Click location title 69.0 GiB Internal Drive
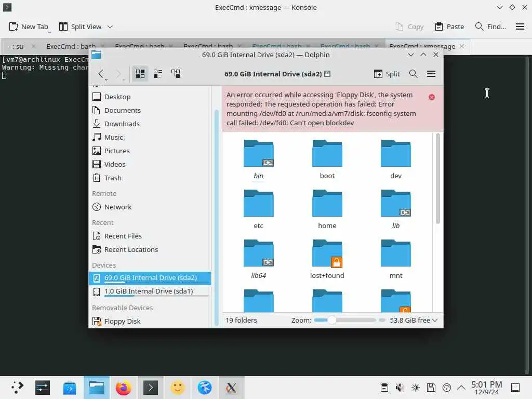 point(273,74)
